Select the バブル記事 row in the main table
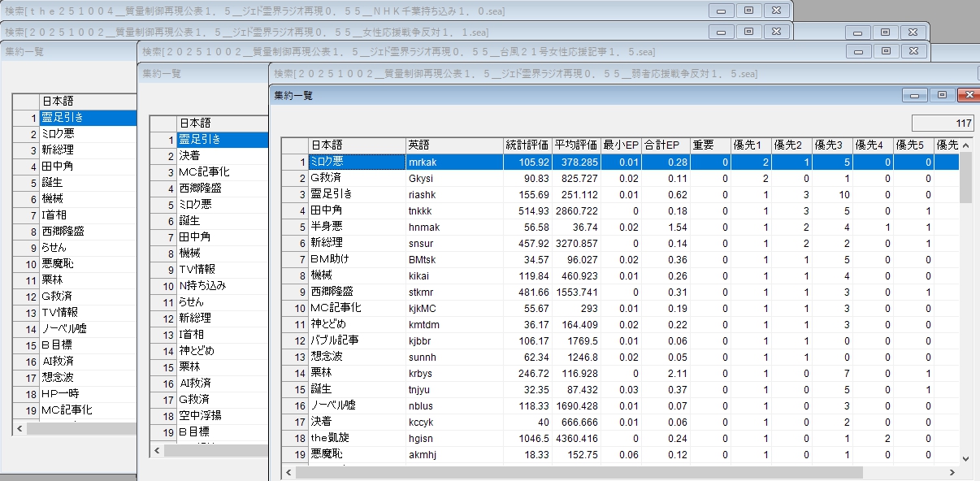Image resolution: width=980 pixels, height=481 pixels. coord(356,340)
